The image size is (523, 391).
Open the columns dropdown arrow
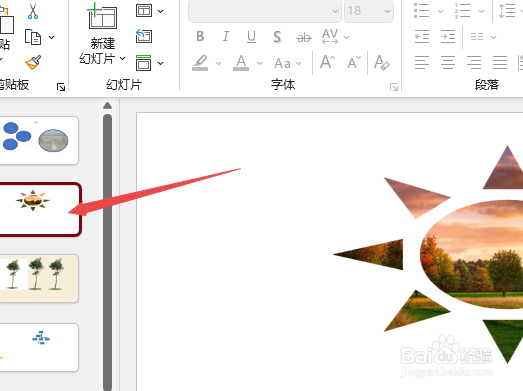pyautogui.click(x=493, y=37)
